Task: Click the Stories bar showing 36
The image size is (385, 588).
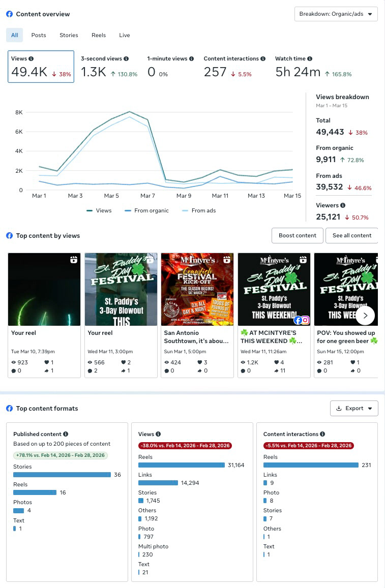Action: point(62,475)
